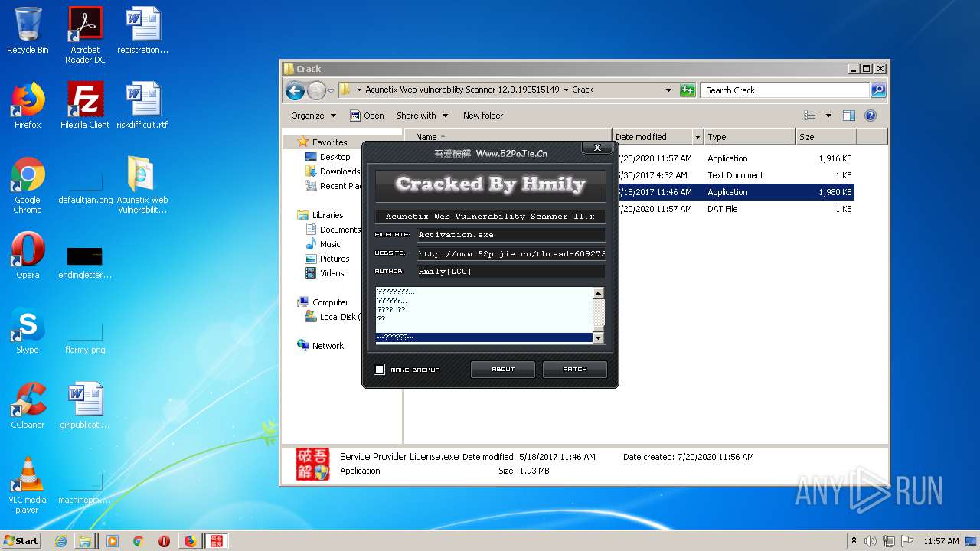Click the WEBSITE field with 52pojie URL
This screenshot has width=980, height=551.
tap(511, 253)
